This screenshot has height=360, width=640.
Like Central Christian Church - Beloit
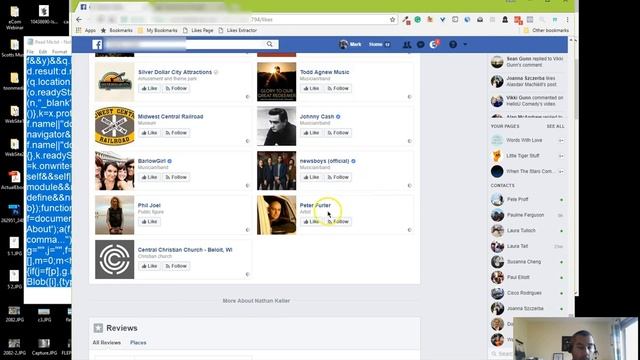pyautogui.click(x=149, y=266)
